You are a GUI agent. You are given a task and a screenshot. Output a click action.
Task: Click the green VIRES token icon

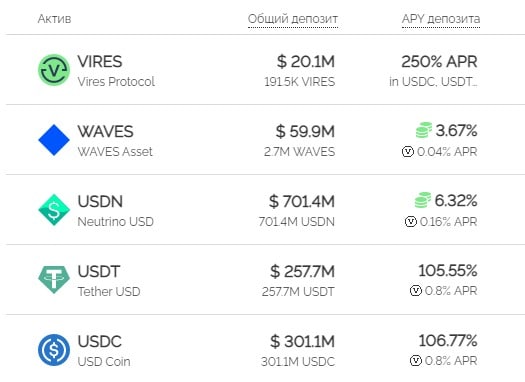[x=54, y=70]
